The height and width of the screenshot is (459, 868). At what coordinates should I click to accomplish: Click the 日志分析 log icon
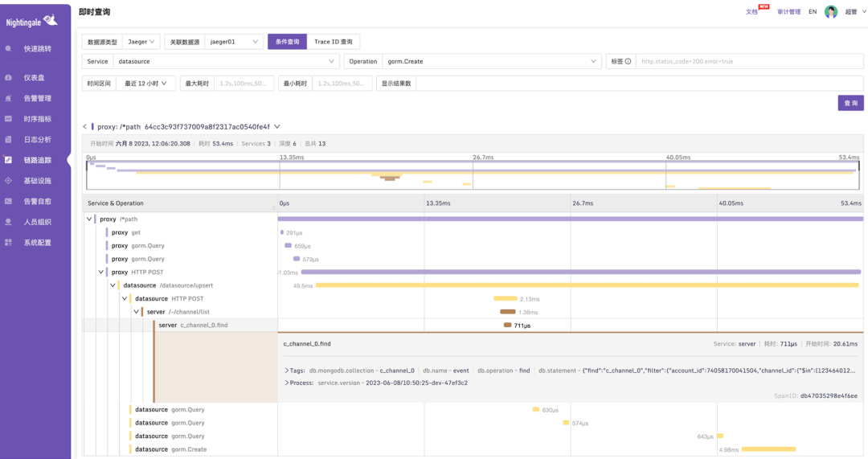coord(9,139)
